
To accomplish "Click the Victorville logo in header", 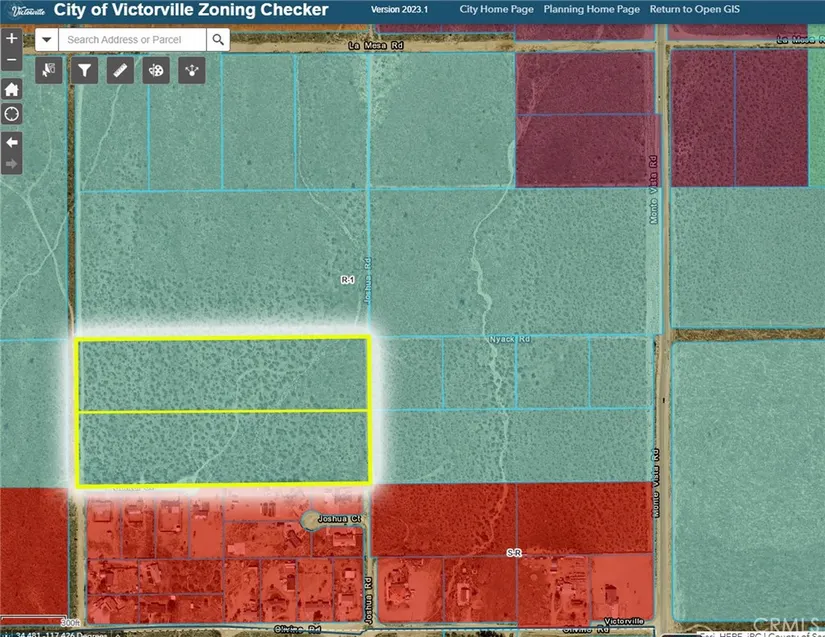I will [29, 10].
